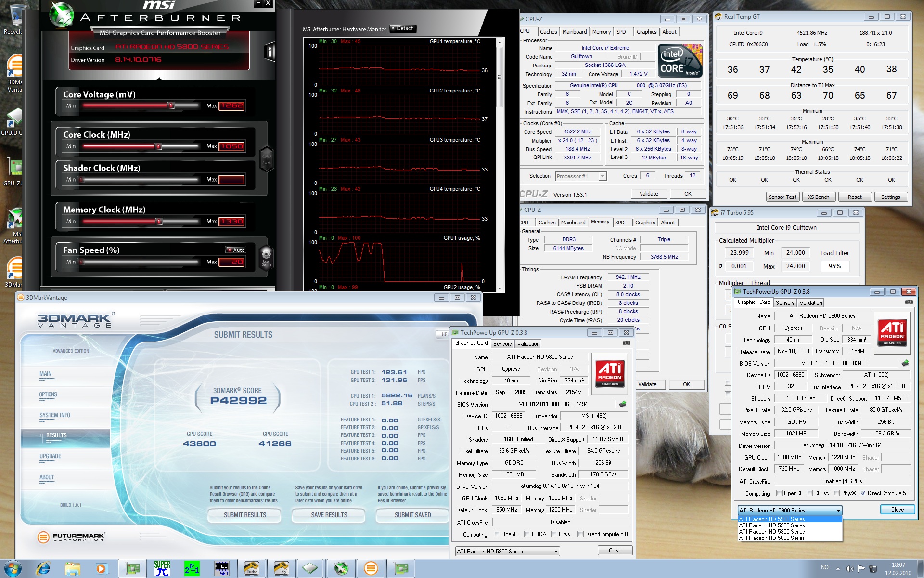924x578 pixels.
Task: Open the Windows Start menu orb
Action: pyautogui.click(x=13, y=568)
